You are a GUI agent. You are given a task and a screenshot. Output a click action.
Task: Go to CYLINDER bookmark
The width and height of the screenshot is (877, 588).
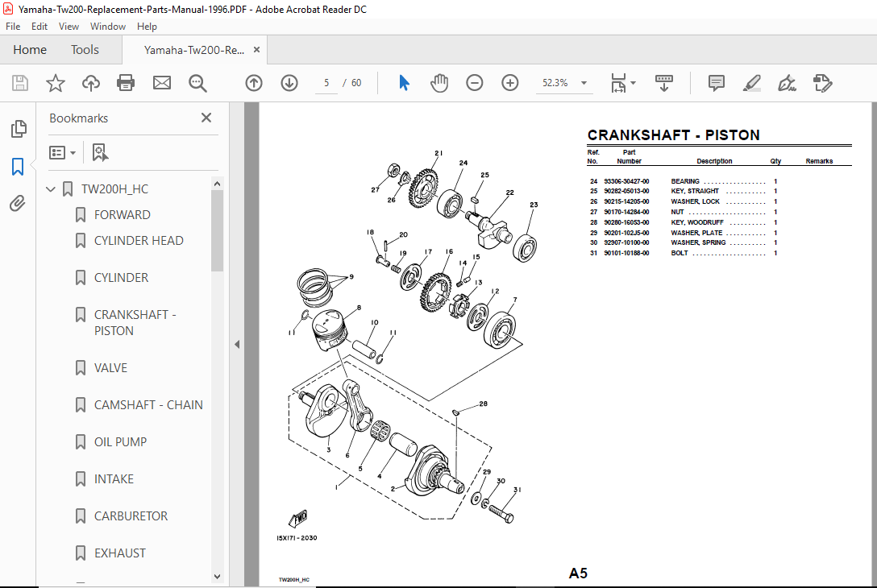tap(121, 277)
